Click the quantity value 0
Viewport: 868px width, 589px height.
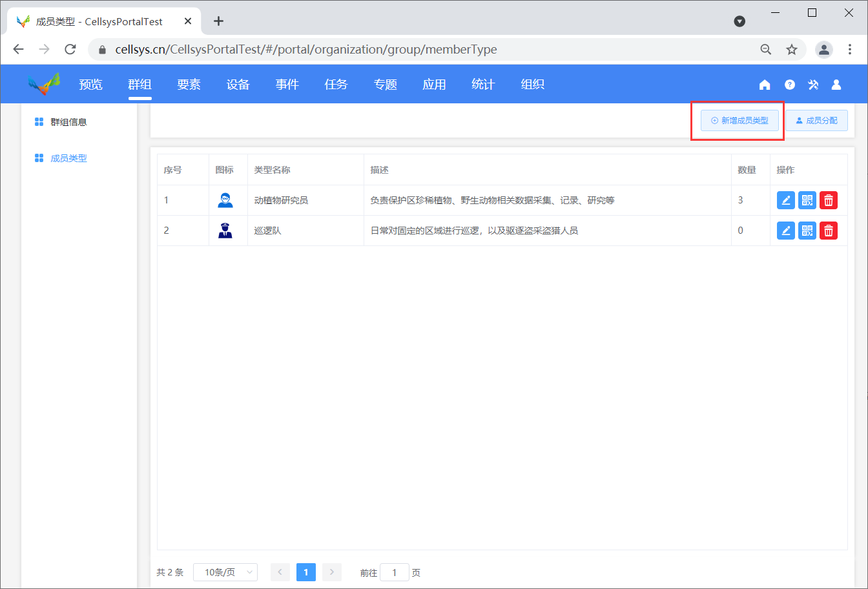(x=741, y=231)
